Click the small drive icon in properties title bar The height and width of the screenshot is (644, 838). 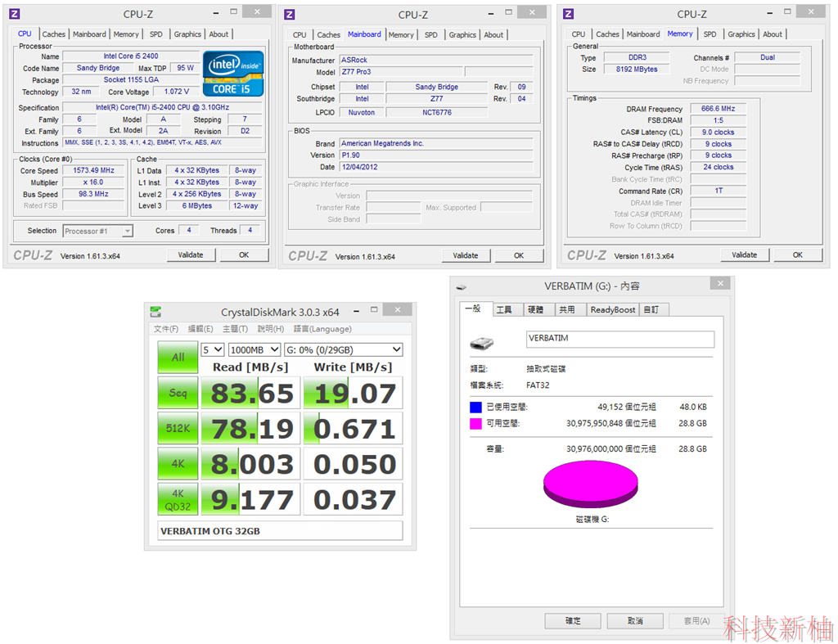pos(462,287)
